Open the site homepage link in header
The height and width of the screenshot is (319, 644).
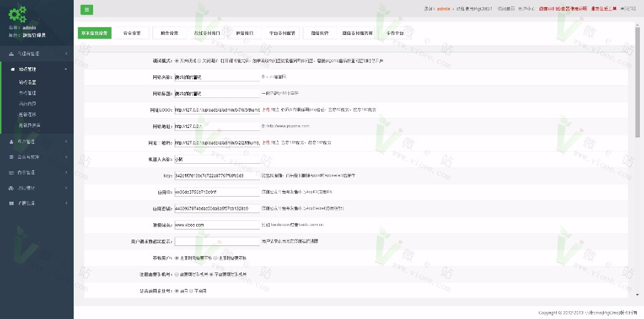505,9
